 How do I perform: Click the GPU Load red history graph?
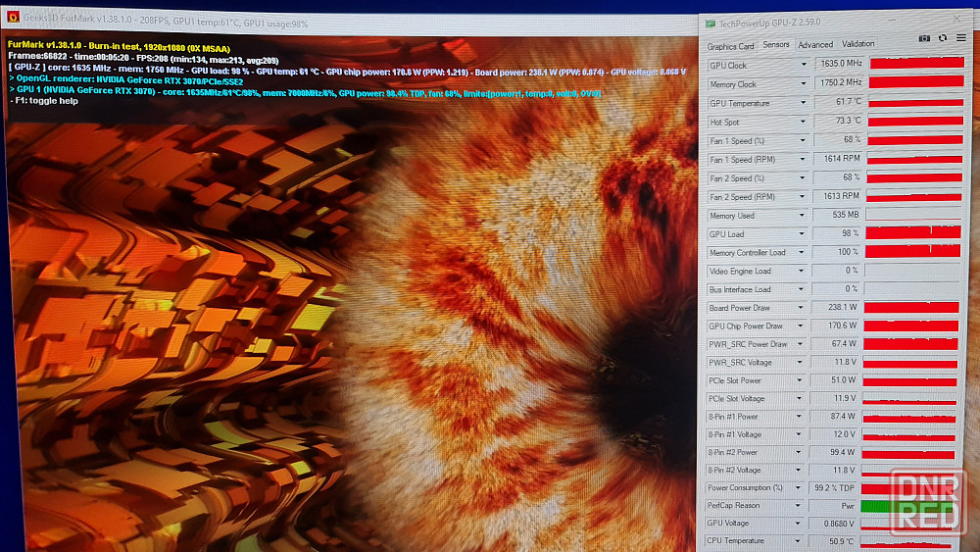pyautogui.click(x=913, y=232)
